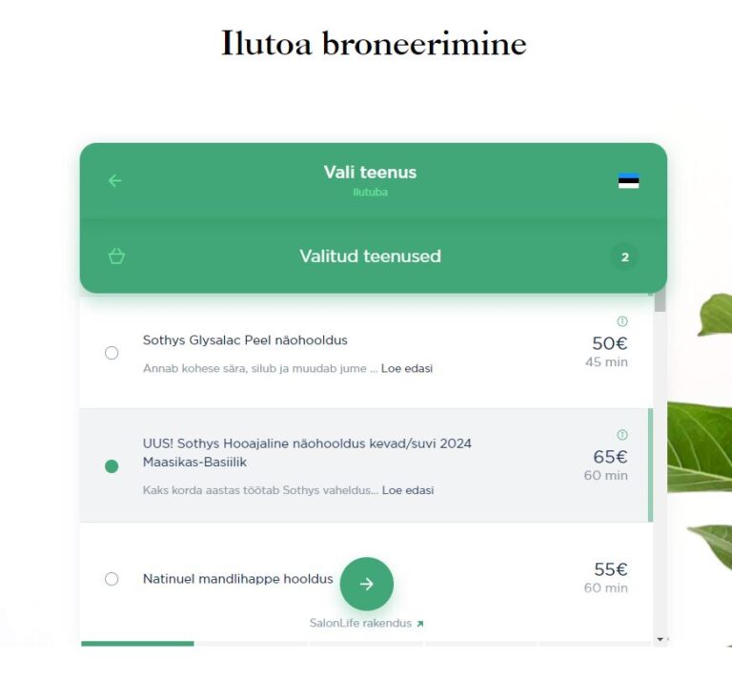Click the Ilutuba subtitle
This screenshot has width=732, height=700.
pos(370,193)
